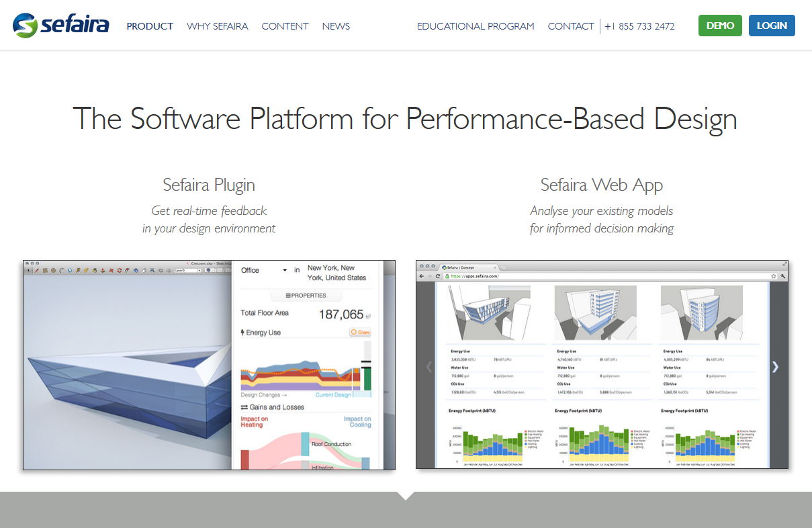Screen dimensions: 812x528
Task: Open the EDUCATIONAL PROGRAM link
Action: [x=476, y=26]
